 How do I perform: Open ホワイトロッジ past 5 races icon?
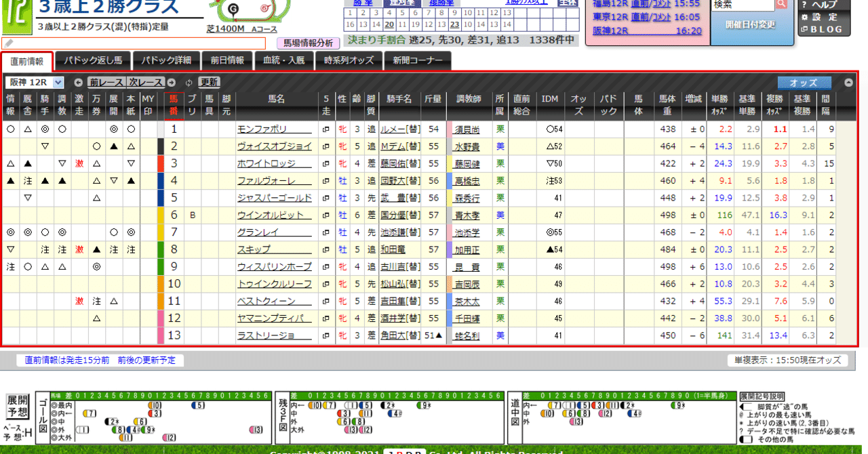[x=326, y=163]
